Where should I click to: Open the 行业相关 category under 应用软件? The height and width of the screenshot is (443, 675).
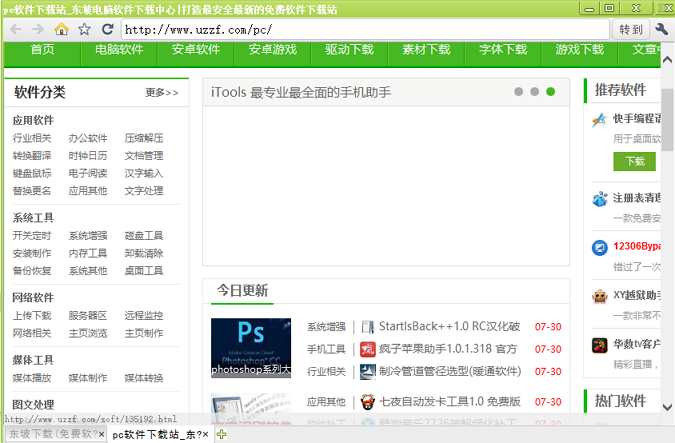(32, 138)
